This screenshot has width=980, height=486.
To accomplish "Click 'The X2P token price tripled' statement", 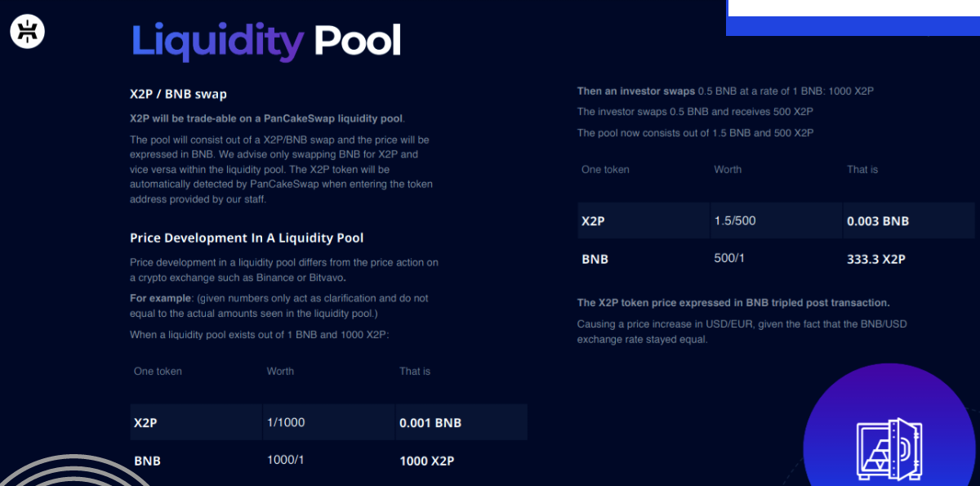I will (733, 302).
